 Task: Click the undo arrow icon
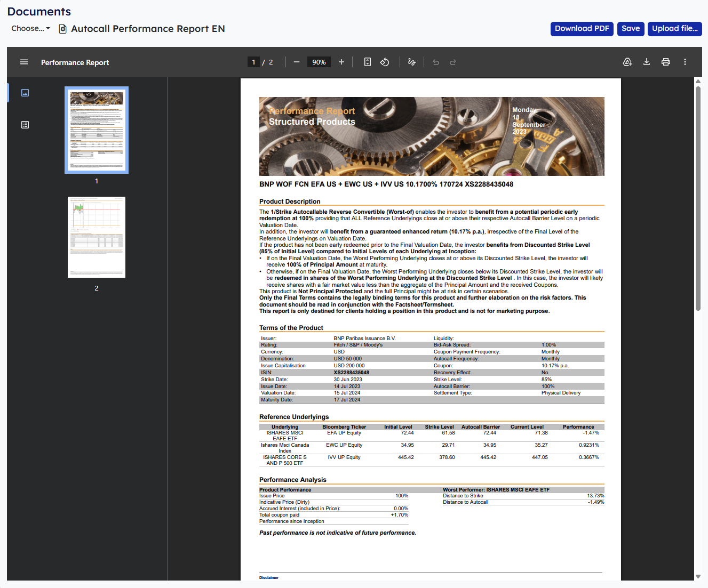pyautogui.click(x=436, y=62)
